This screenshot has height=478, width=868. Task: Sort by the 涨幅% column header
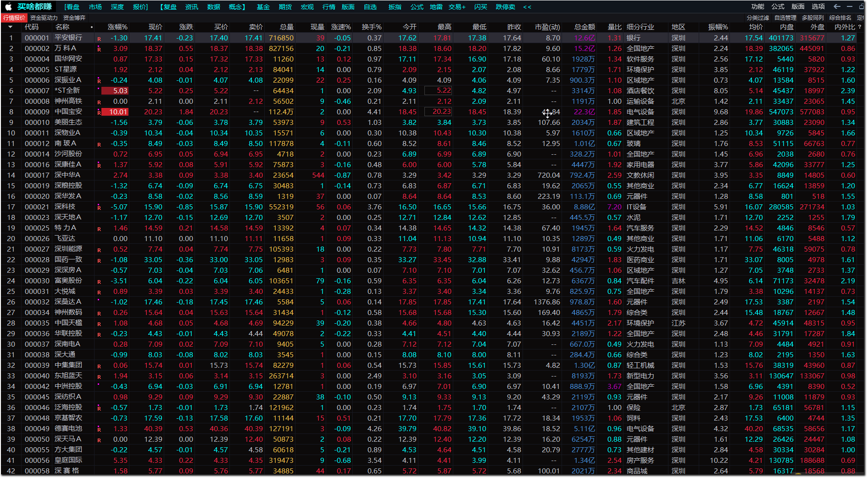(117, 27)
